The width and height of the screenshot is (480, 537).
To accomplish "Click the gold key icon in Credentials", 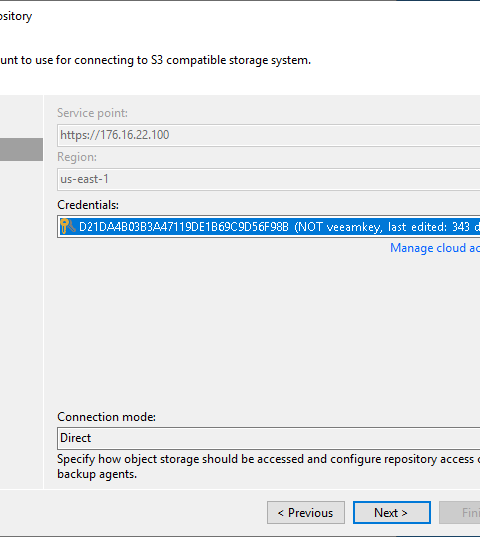I will click(67, 226).
